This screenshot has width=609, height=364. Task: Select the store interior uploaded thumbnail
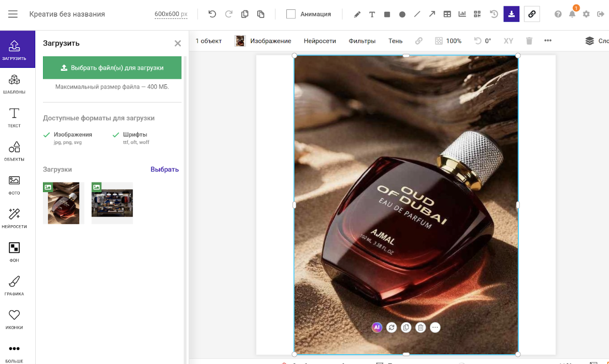click(x=112, y=203)
